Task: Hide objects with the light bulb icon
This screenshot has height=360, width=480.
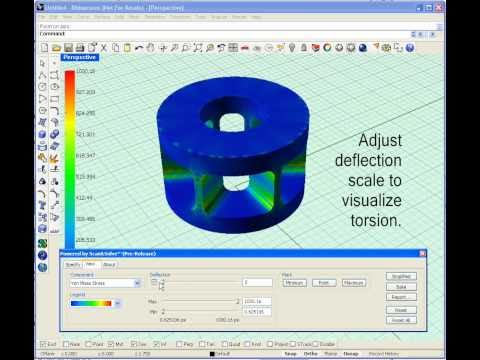Action: pyautogui.click(x=292, y=48)
